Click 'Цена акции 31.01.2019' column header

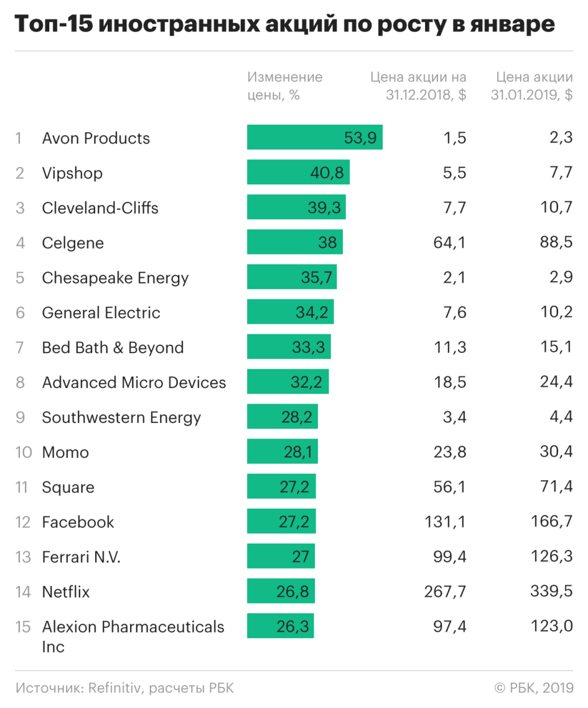pyautogui.click(x=532, y=86)
